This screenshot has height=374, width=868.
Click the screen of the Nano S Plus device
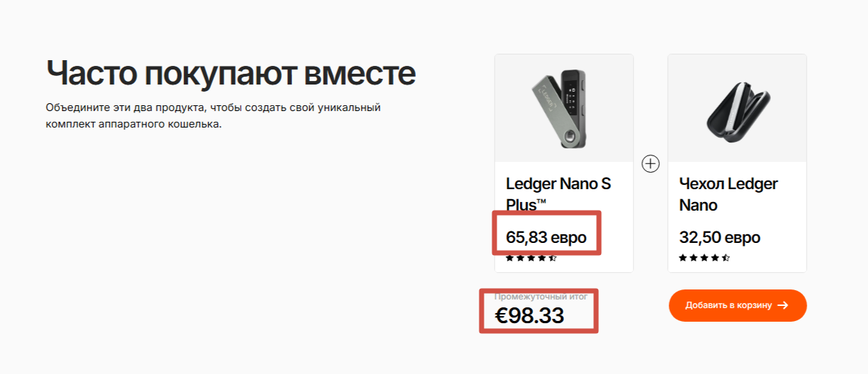(x=574, y=92)
